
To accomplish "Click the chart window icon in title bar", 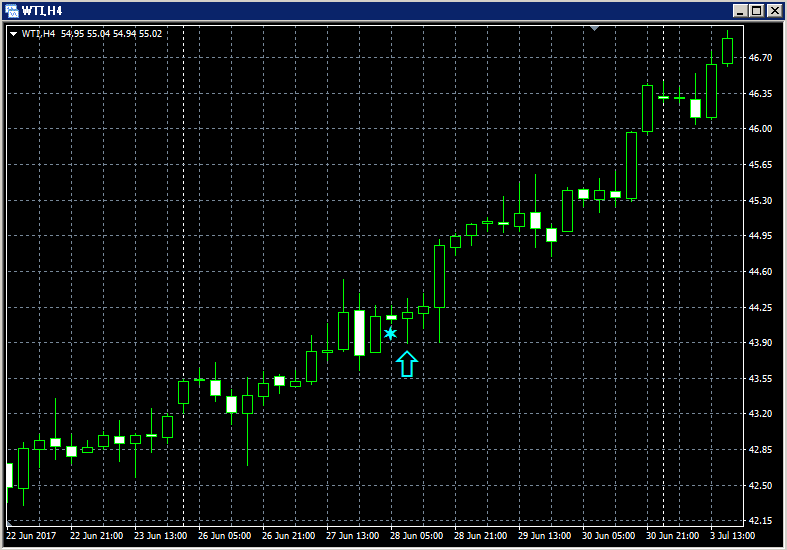I will pos(11,10).
